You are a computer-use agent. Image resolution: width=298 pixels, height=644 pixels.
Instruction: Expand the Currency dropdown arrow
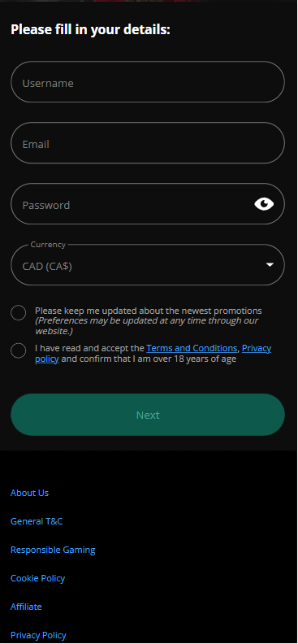pos(270,265)
